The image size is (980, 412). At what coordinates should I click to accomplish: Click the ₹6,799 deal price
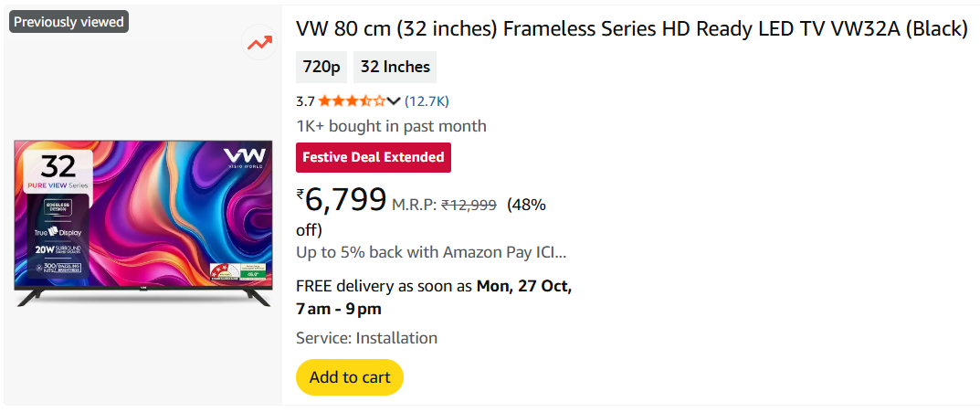click(x=342, y=199)
